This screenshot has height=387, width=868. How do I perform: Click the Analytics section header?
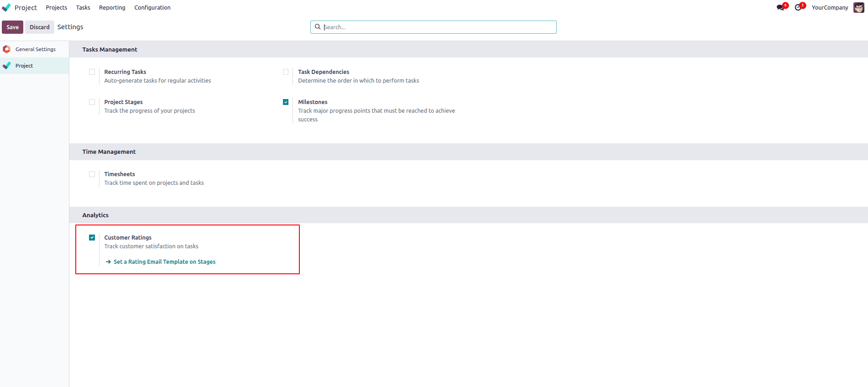[95, 215]
